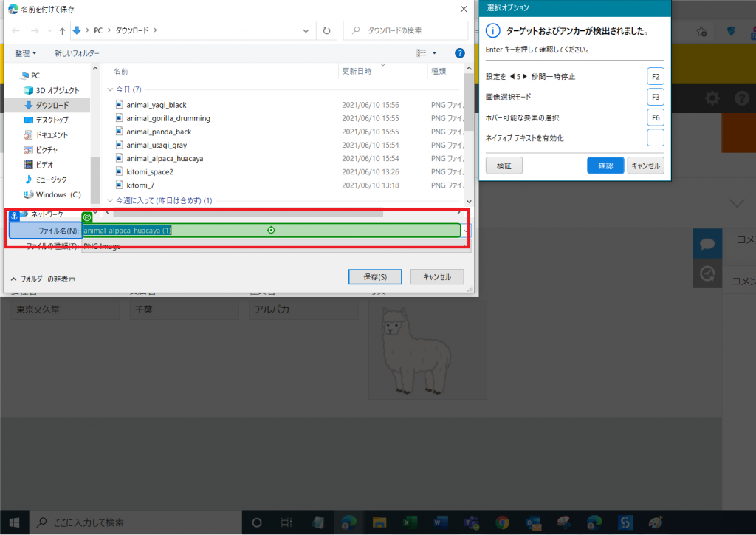
Task: Open the help icon in save dialog
Action: click(x=459, y=53)
